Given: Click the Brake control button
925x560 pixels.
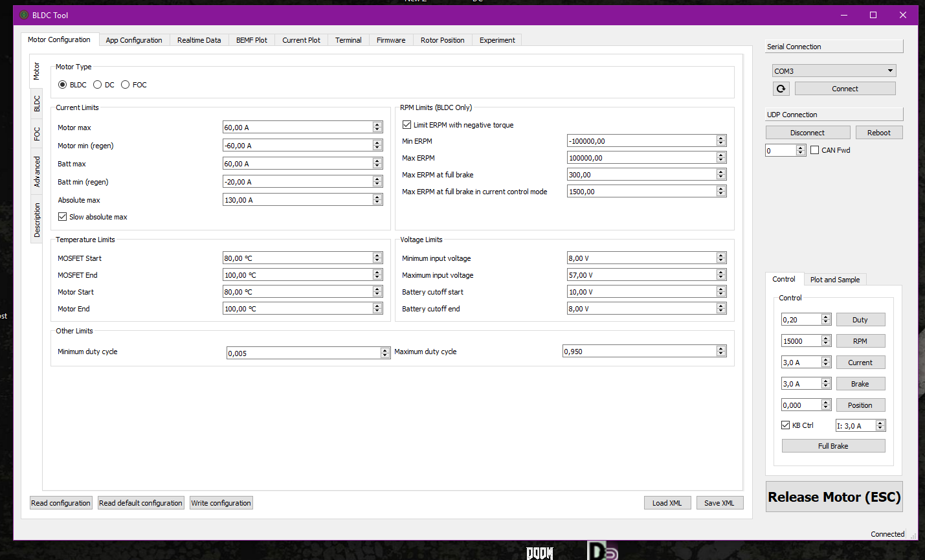Looking at the screenshot, I should (x=860, y=384).
